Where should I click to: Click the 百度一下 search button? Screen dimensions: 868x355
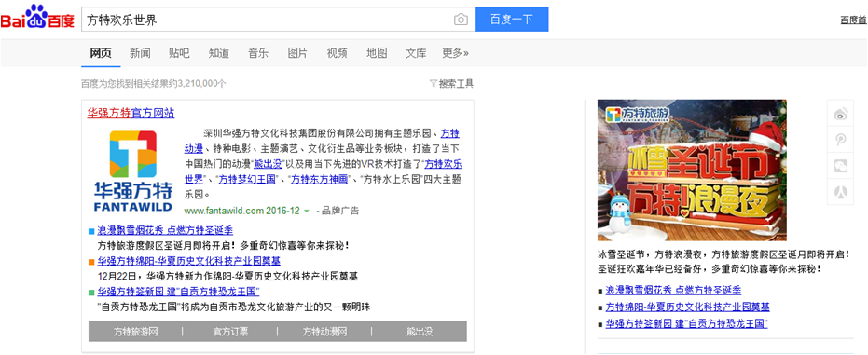pyautogui.click(x=512, y=20)
